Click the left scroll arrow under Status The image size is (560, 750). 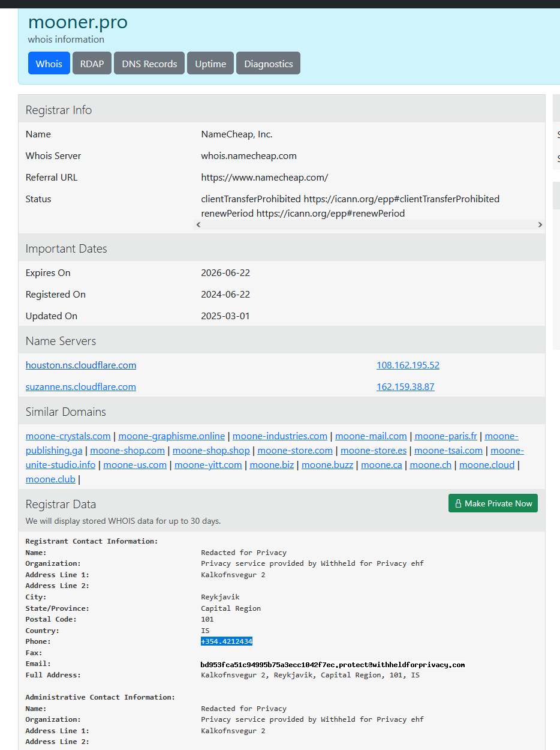click(x=199, y=225)
